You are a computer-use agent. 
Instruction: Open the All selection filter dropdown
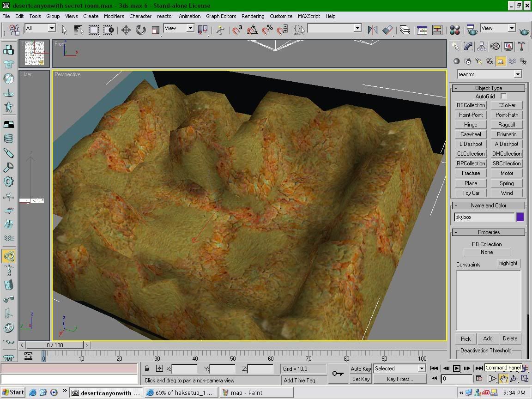(40, 28)
